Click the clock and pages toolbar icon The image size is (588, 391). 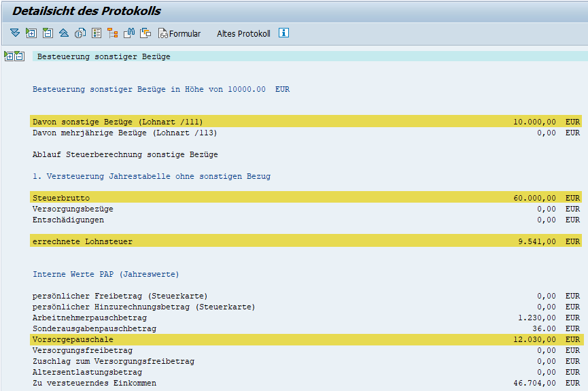coord(80,33)
